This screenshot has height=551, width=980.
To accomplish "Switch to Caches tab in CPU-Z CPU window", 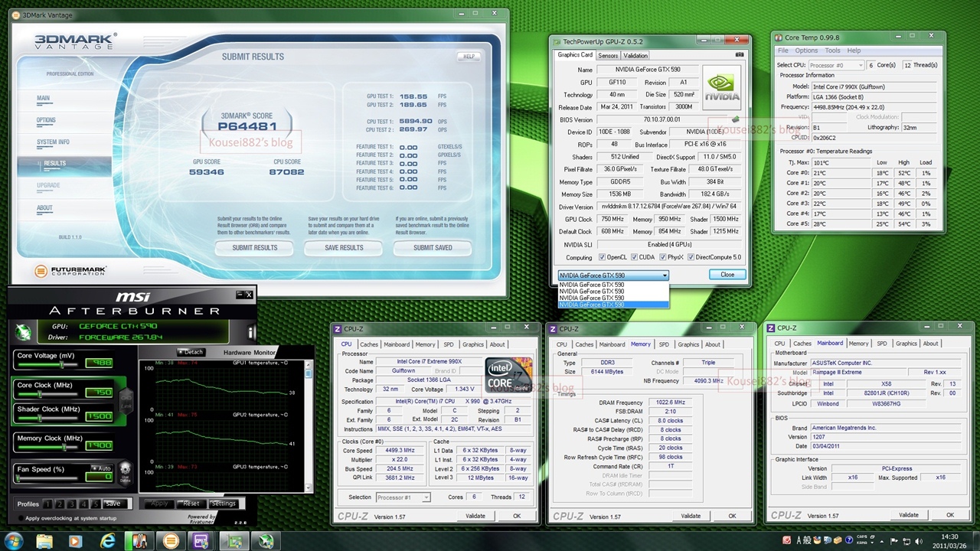I will click(x=369, y=344).
